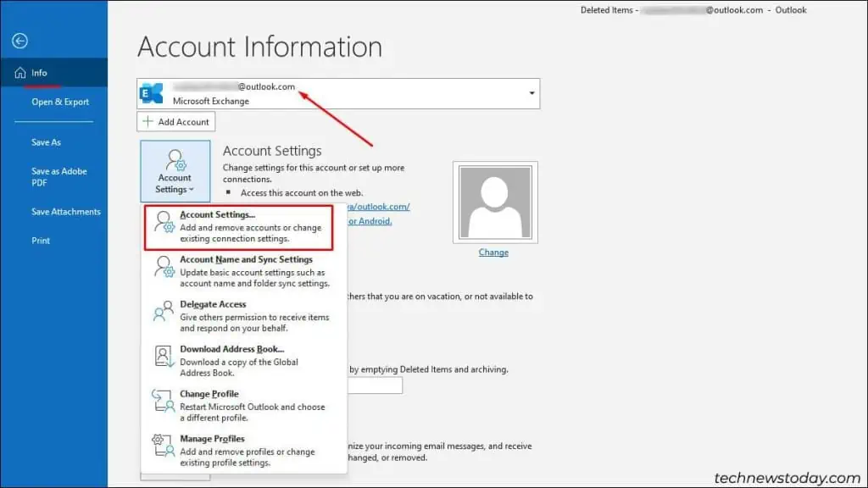
Task: Click the back arrow to exit Account Information
Action: pos(18,40)
